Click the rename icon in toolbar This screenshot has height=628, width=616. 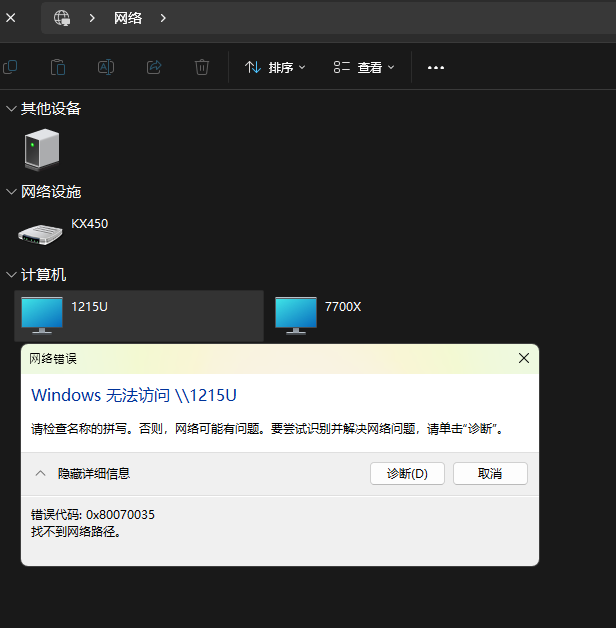coord(106,67)
